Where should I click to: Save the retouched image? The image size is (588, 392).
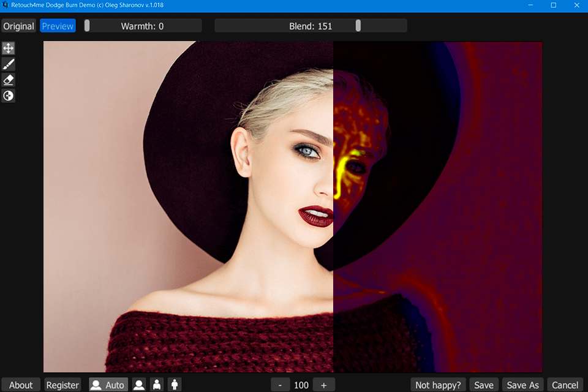tap(484, 385)
